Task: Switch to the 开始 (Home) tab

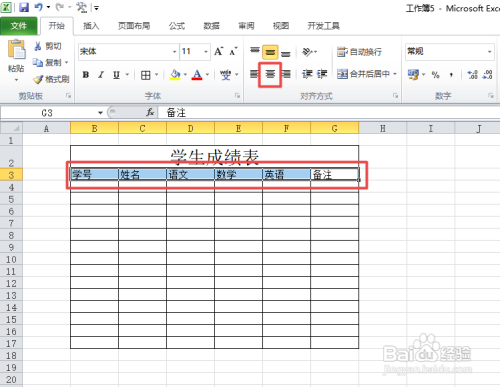Action: point(57,26)
